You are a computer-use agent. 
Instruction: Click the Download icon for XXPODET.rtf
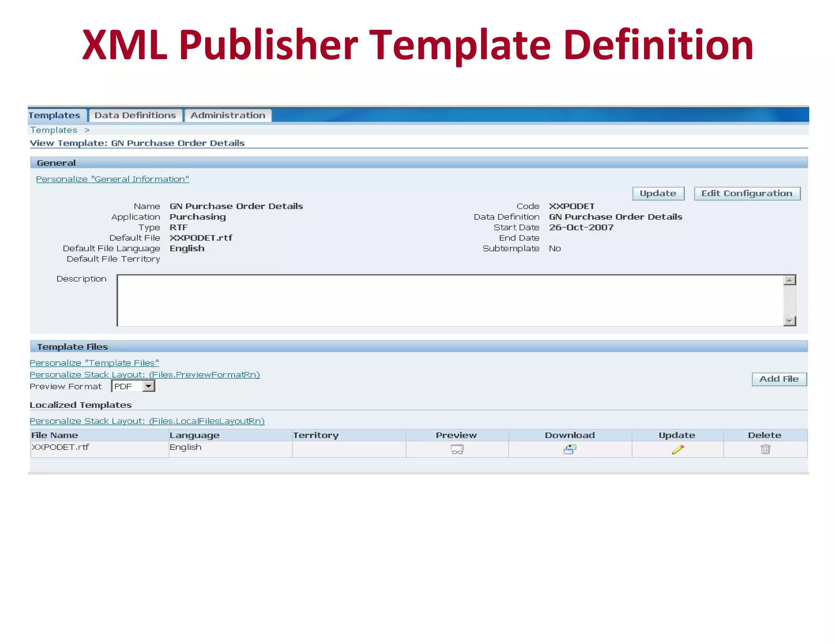570,449
